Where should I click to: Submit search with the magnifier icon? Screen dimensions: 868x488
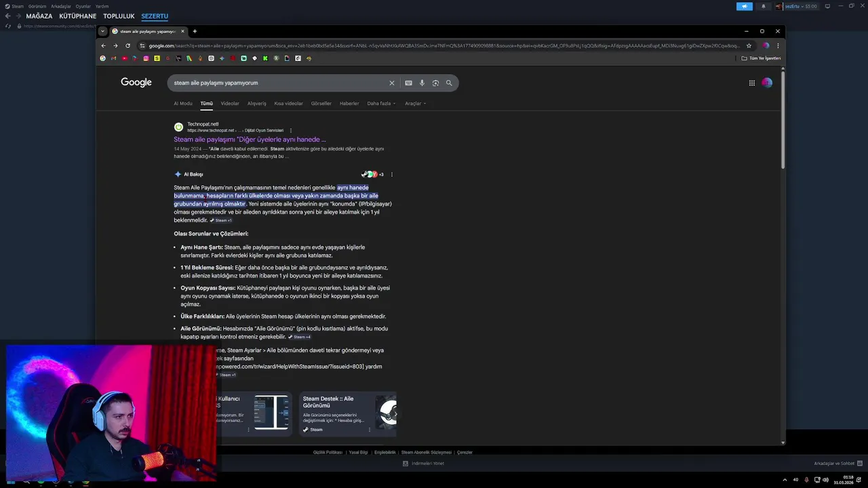pos(449,83)
